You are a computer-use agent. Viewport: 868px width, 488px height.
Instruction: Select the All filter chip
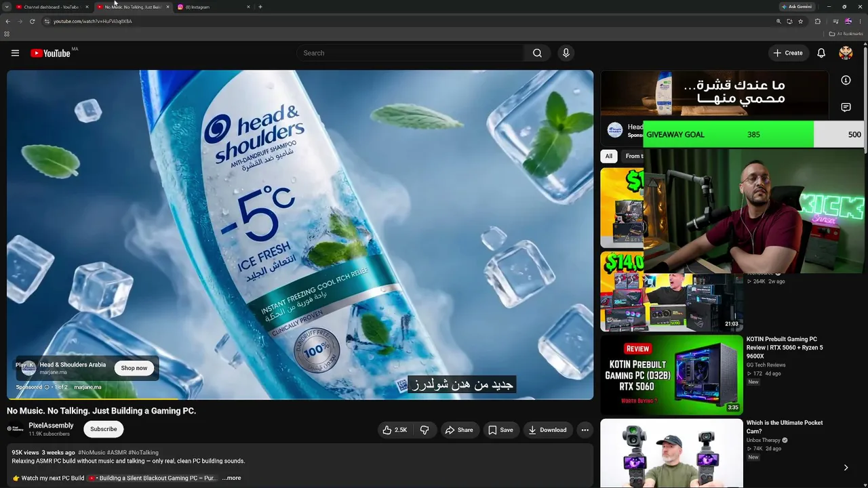[609, 156]
